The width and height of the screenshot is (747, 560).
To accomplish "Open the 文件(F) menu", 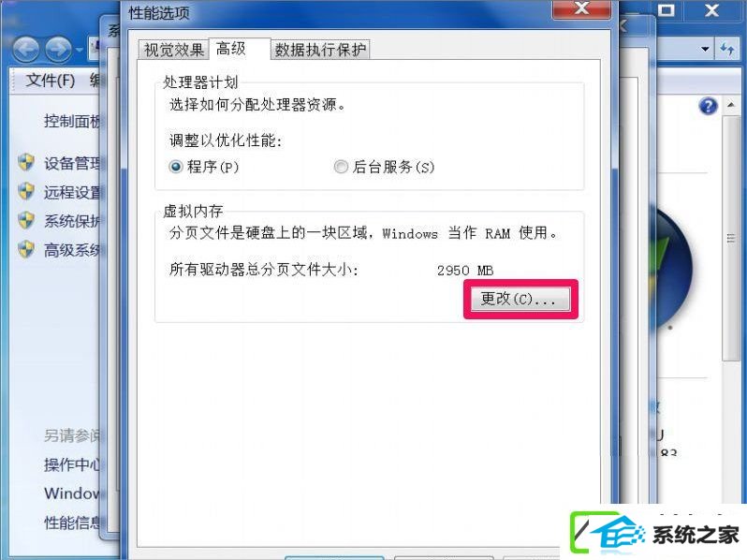I will (50, 81).
